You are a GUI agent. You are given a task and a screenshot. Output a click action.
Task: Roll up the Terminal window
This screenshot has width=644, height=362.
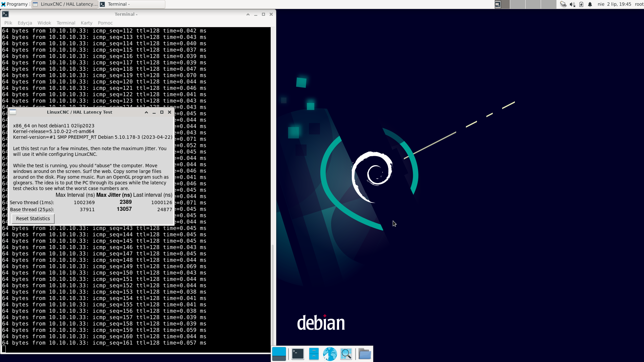(248, 14)
